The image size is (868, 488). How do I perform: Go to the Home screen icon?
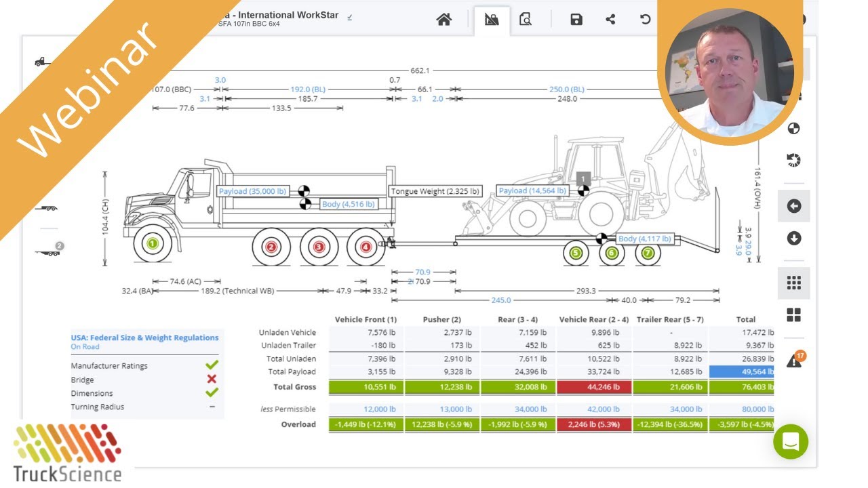coord(444,20)
